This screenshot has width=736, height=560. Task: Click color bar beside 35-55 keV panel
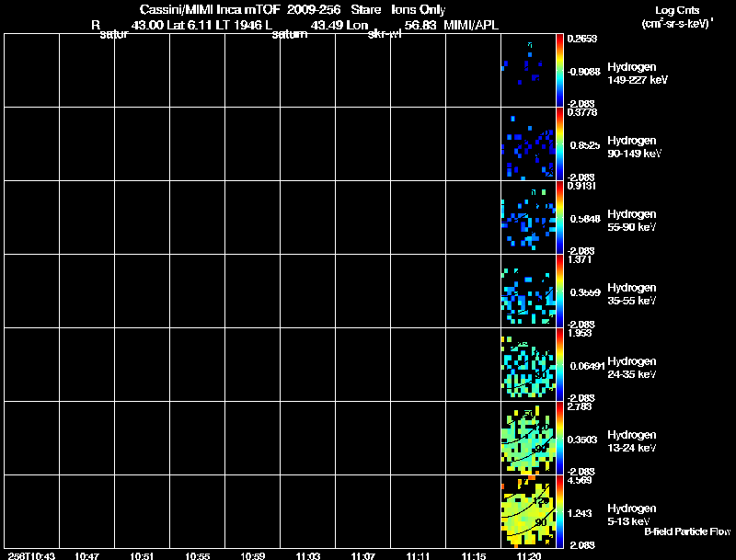coord(559,291)
